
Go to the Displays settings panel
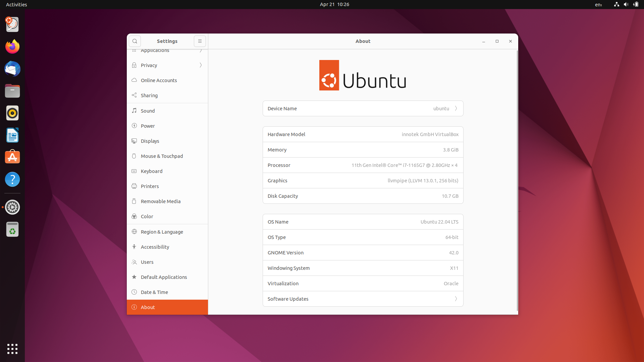point(150,141)
